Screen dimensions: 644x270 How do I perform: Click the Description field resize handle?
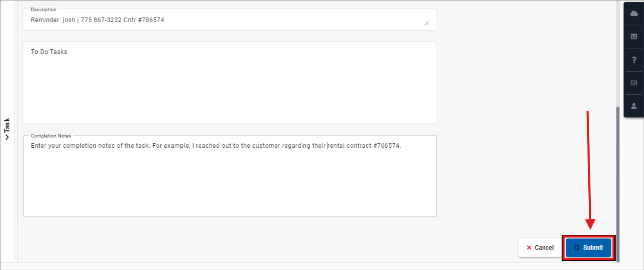pos(426,23)
